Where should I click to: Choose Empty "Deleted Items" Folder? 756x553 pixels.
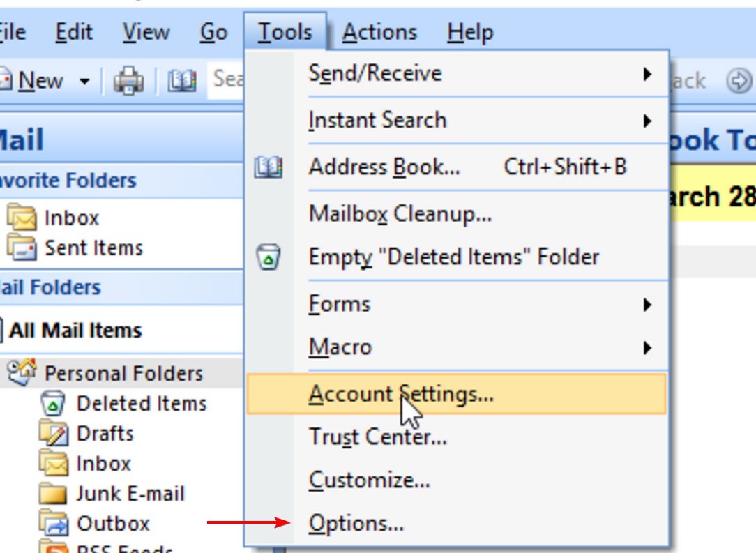[457, 257]
